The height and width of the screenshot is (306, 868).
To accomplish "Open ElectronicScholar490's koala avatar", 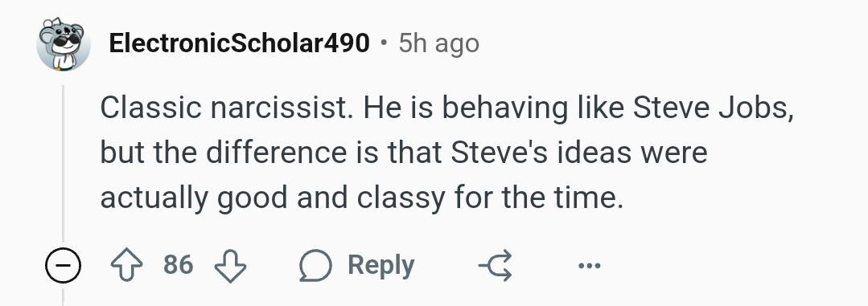I will (x=63, y=43).
